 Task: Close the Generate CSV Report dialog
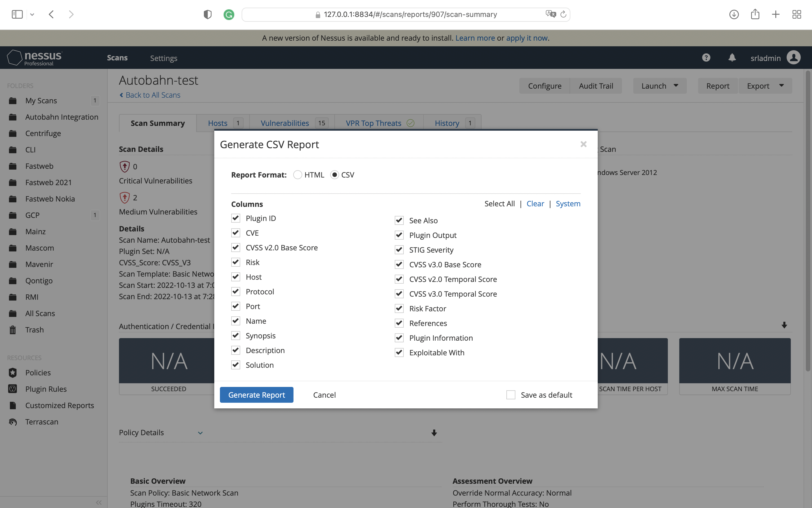[x=584, y=144]
